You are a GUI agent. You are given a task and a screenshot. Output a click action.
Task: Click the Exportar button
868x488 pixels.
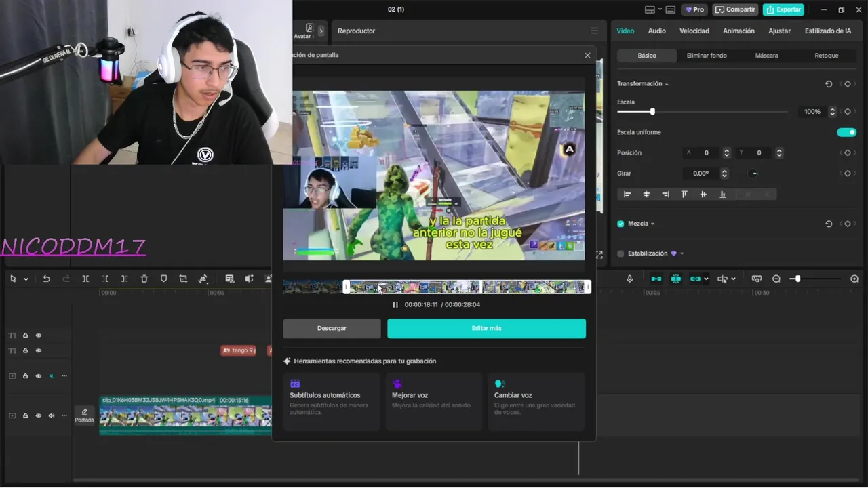(783, 9)
